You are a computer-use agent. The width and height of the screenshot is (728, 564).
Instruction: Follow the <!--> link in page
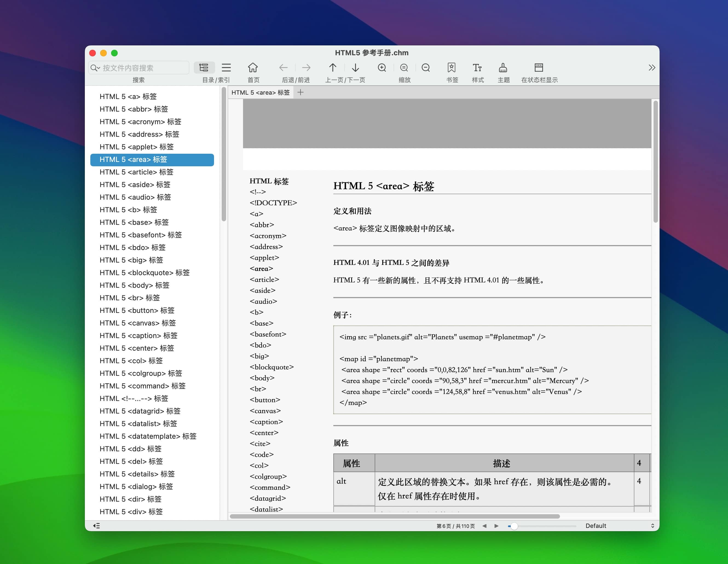click(x=258, y=192)
